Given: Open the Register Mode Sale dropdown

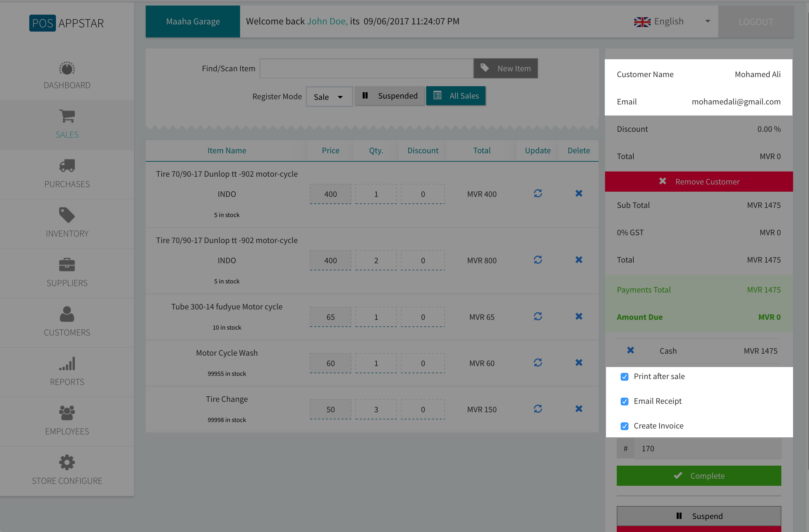Looking at the screenshot, I should coord(328,97).
